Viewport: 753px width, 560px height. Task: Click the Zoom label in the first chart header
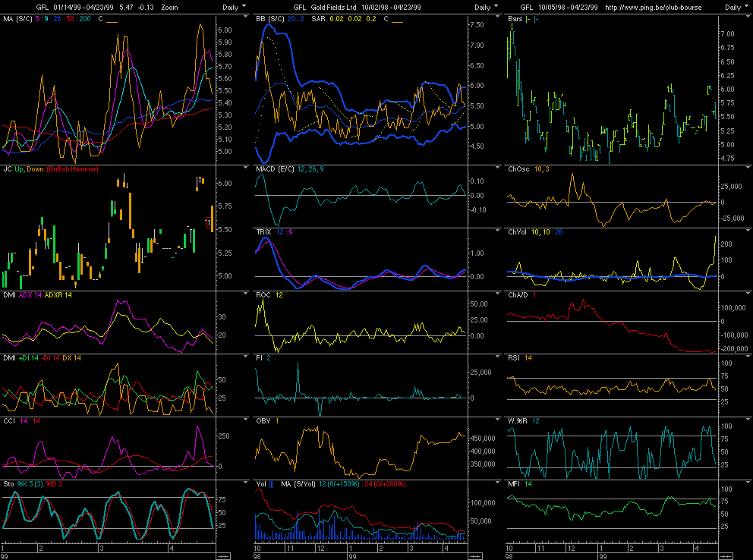[x=169, y=7]
